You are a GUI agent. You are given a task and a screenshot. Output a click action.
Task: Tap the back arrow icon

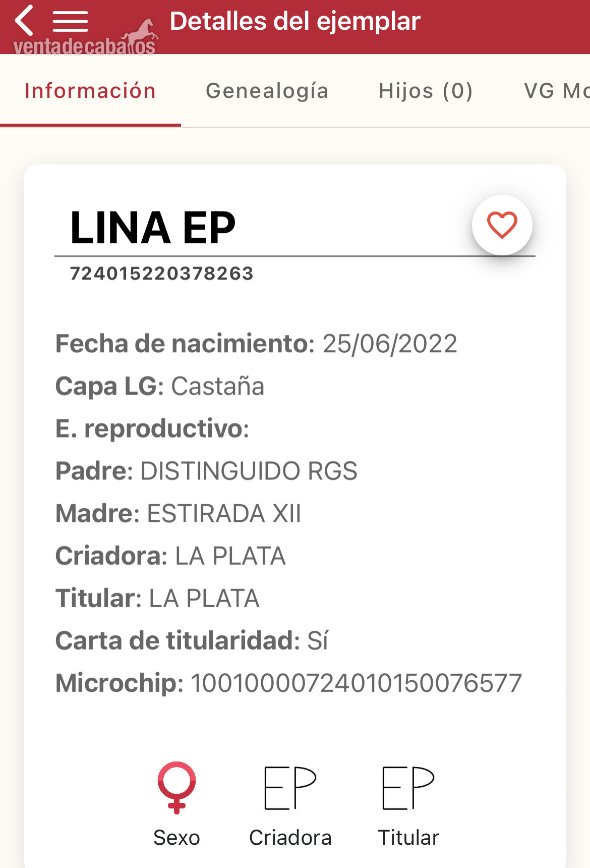pos(24,20)
